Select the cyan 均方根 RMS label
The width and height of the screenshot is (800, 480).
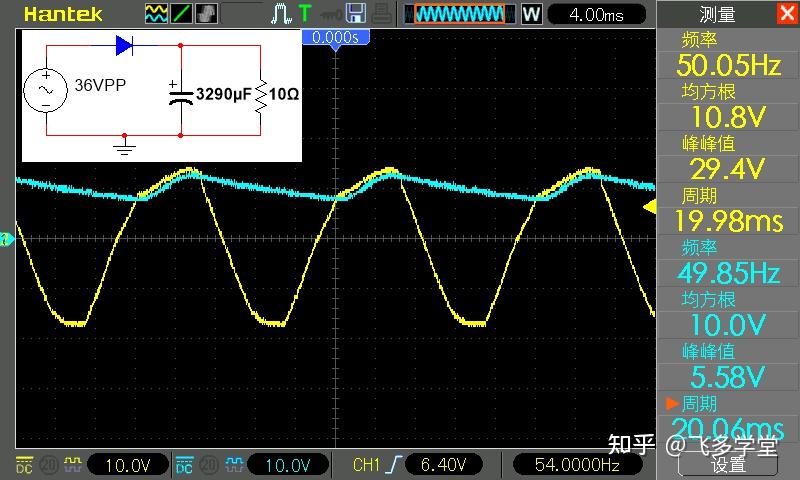pos(709,299)
